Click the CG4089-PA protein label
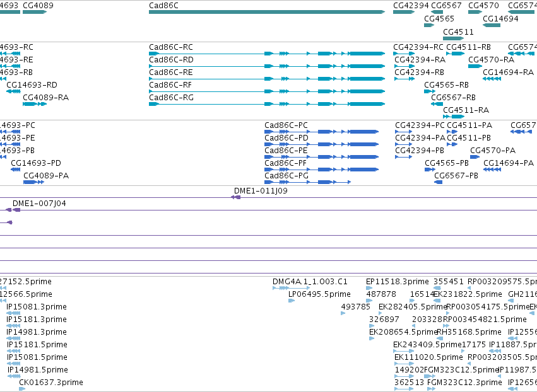 pyautogui.click(x=46, y=176)
